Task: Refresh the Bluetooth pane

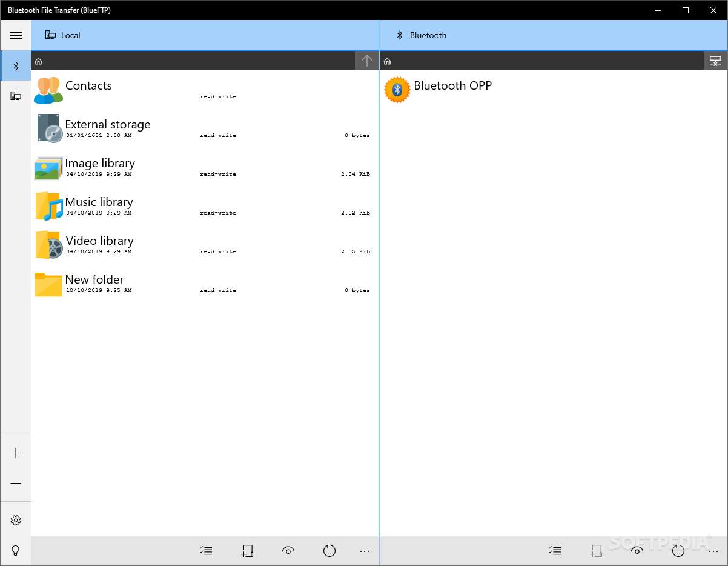Action: tap(678, 550)
